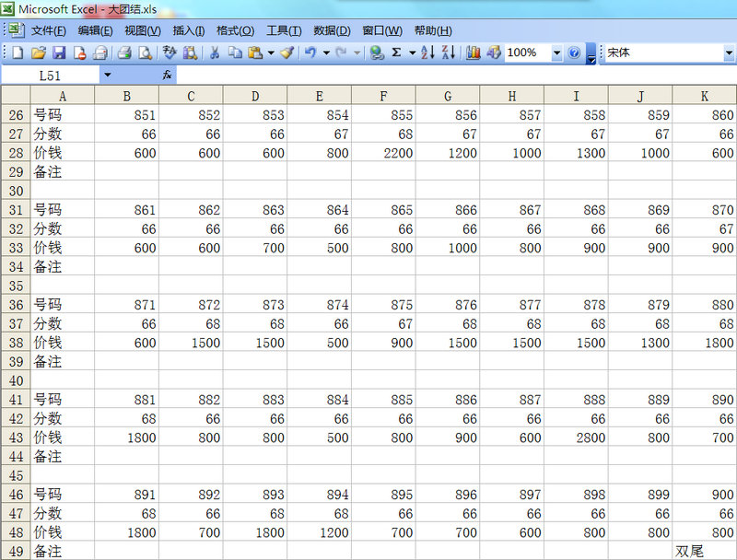Expand the zoom percentage dropdown

pyautogui.click(x=556, y=53)
